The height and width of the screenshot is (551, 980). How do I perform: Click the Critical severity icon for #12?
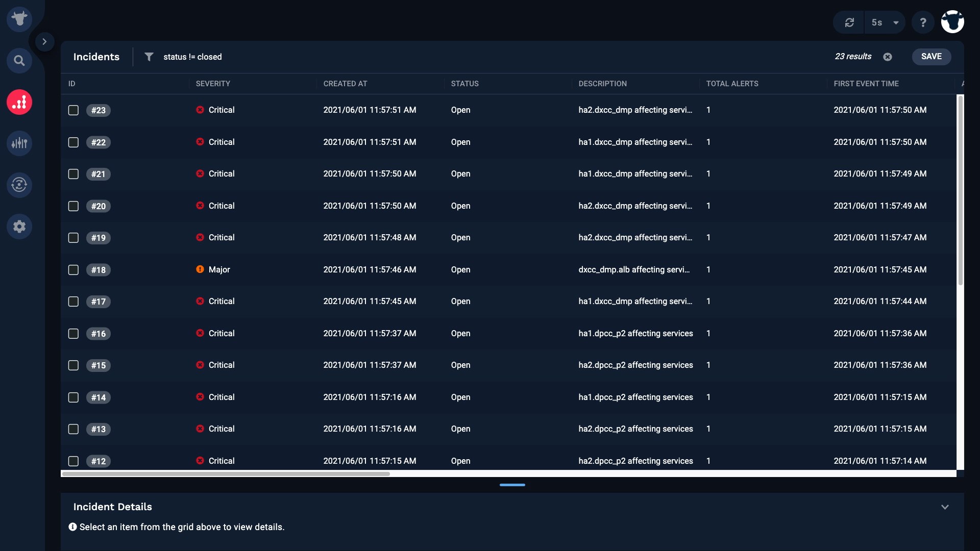(x=200, y=461)
